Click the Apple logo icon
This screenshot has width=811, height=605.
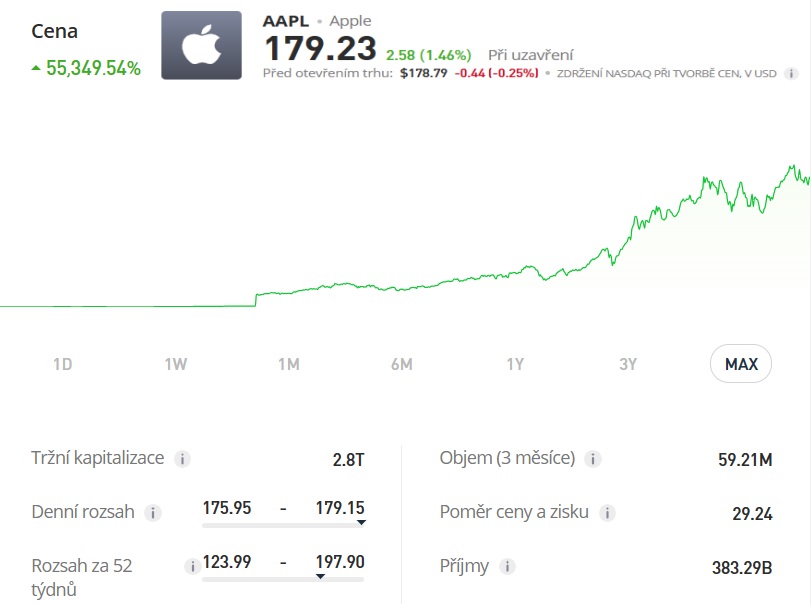click(201, 46)
